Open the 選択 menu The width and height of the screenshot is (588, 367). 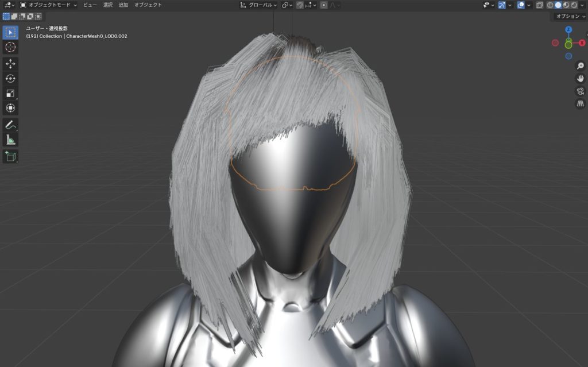(x=107, y=5)
